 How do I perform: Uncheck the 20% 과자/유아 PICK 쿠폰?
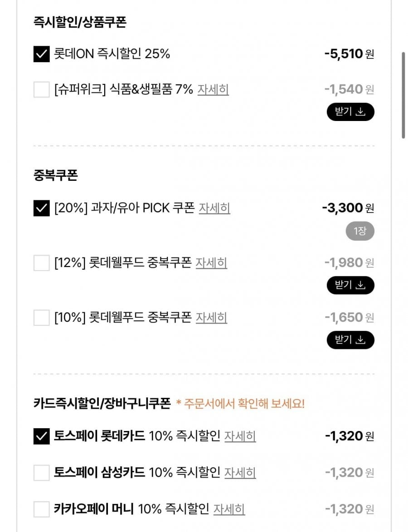(x=42, y=208)
